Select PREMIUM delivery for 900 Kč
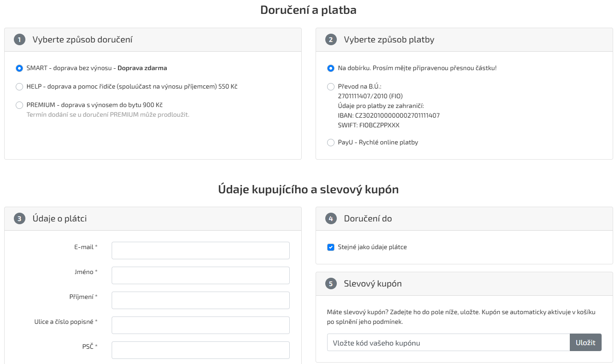Screen dimensions: 615x364 click(19, 105)
